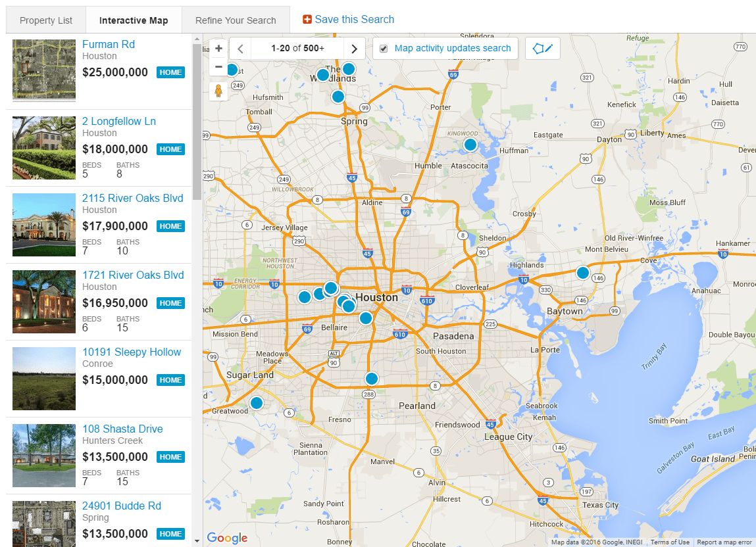Click the red plus icon beside Save this Search

307,19
